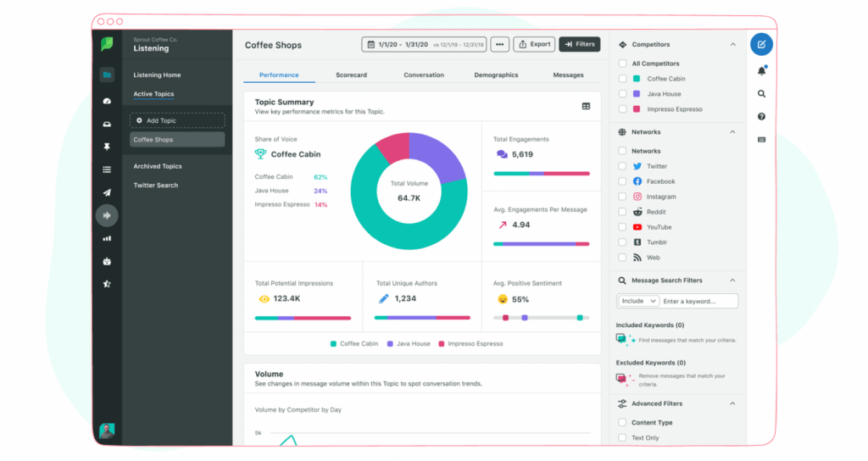Click the keyboard icon in right rail
Screen dimensions: 868x461
point(762,140)
